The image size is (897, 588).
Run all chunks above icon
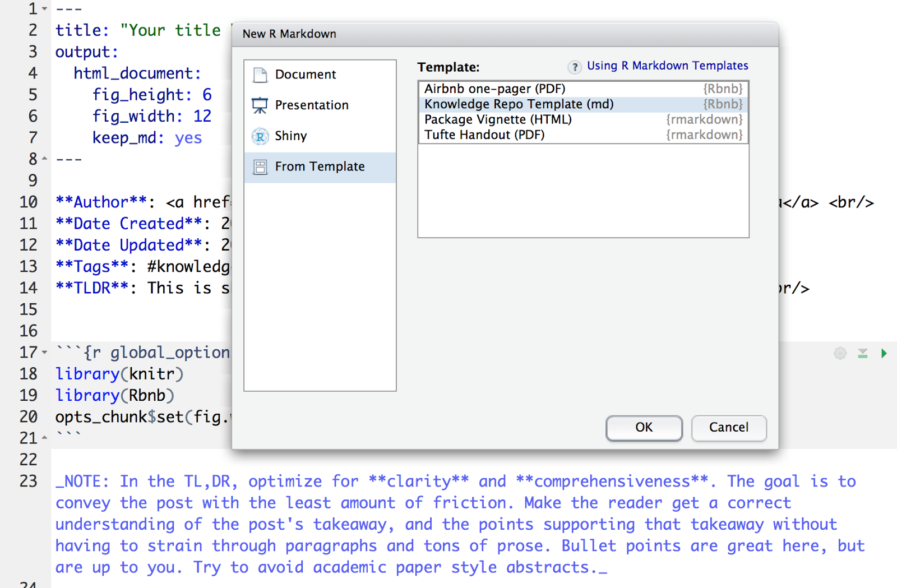coord(863,353)
